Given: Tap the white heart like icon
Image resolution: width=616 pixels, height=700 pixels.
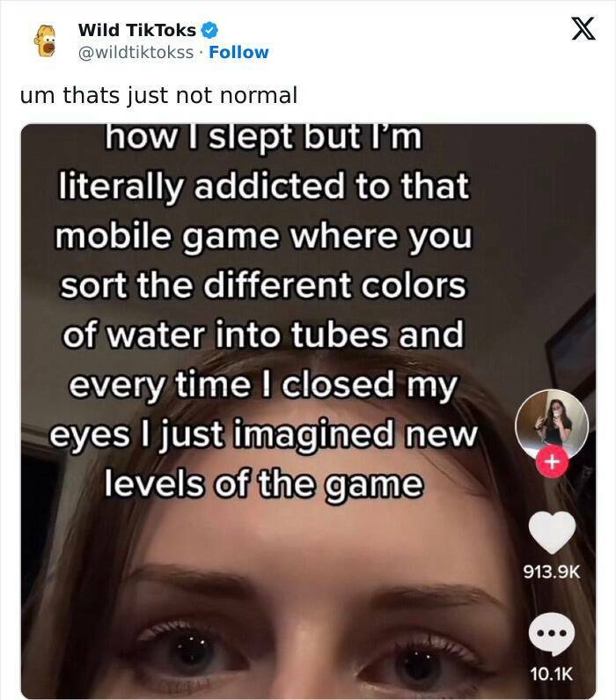Looking at the screenshot, I should point(552,532).
